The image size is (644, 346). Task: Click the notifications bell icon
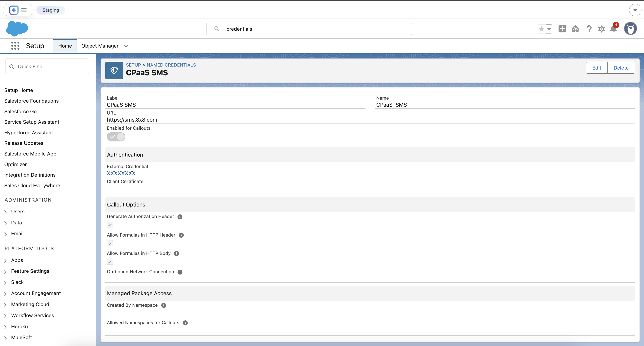614,29
